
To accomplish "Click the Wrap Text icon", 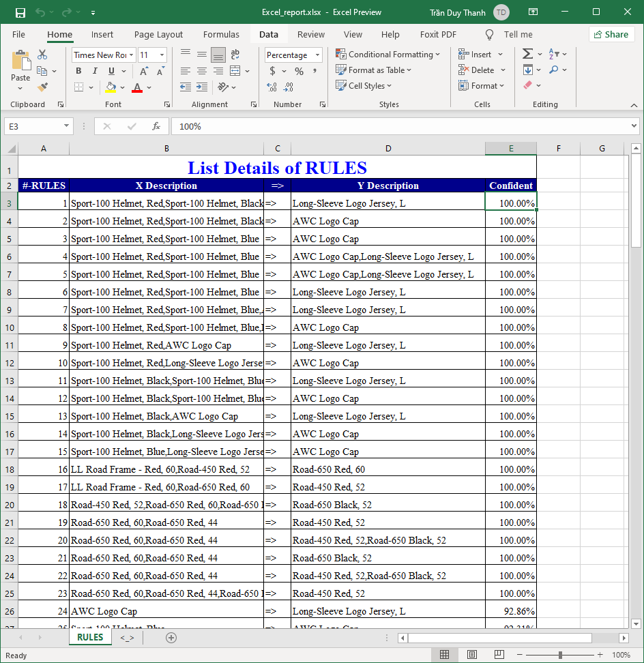I will point(235,54).
